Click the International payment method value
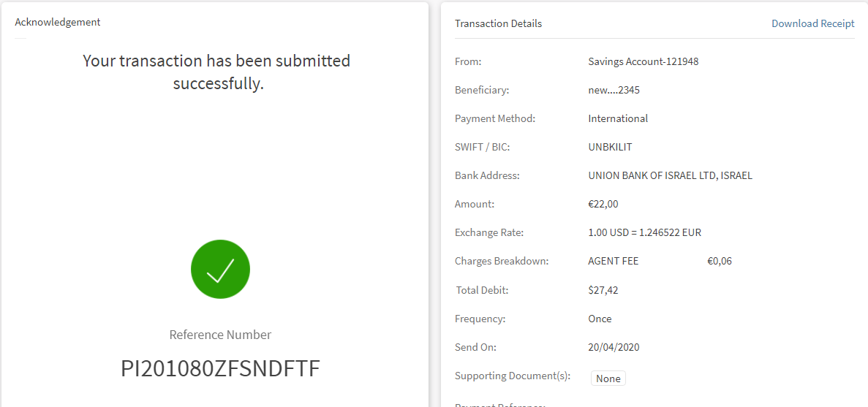Screen dimensions: 868x407 click(618, 118)
